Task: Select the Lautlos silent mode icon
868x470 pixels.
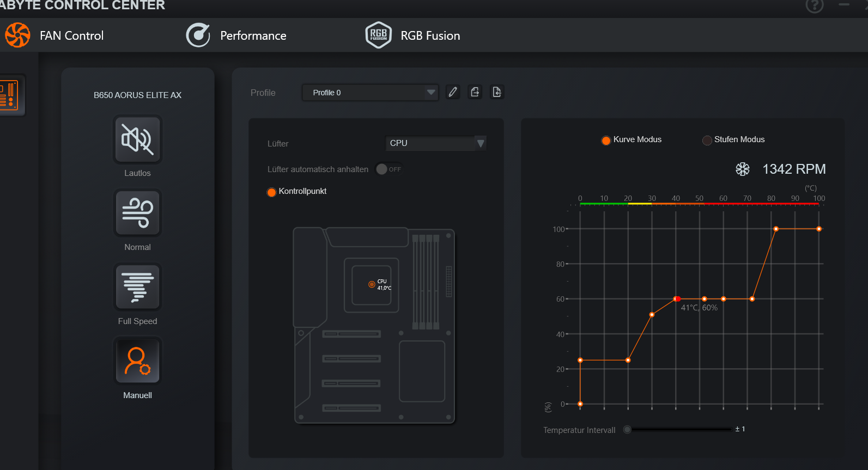Action: (137, 139)
